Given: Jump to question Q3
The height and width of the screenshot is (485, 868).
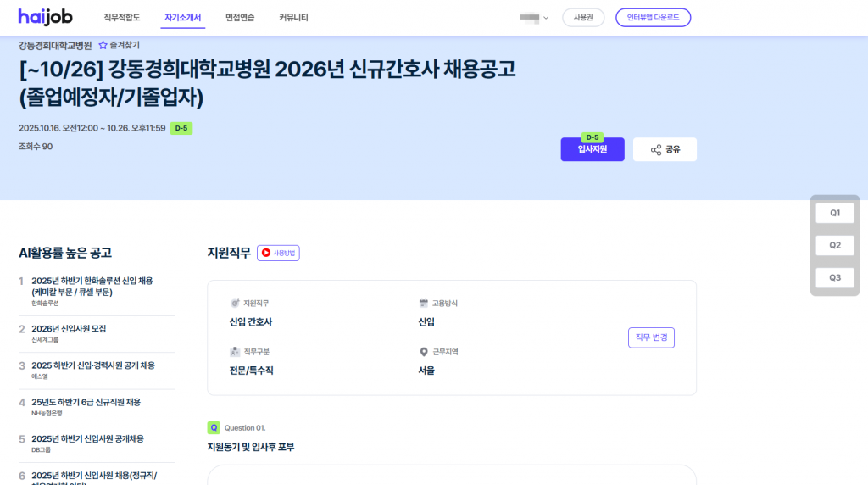Looking at the screenshot, I should (835, 277).
